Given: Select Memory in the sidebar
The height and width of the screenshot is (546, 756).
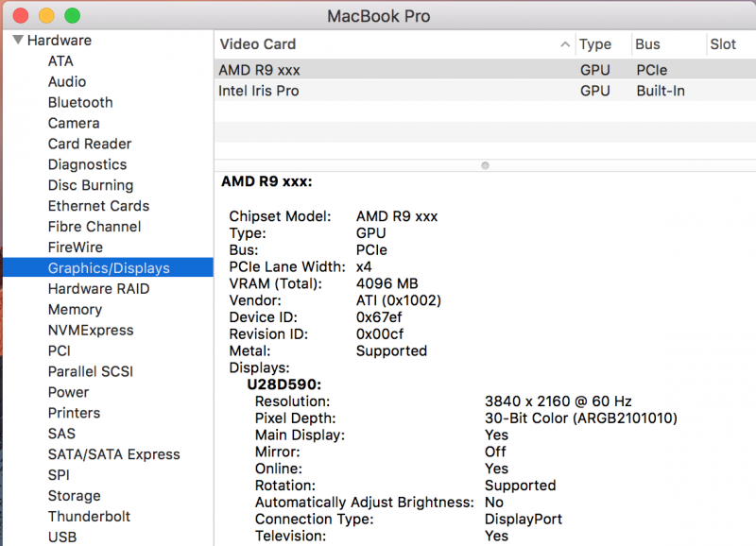Looking at the screenshot, I should [x=76, y=310].
